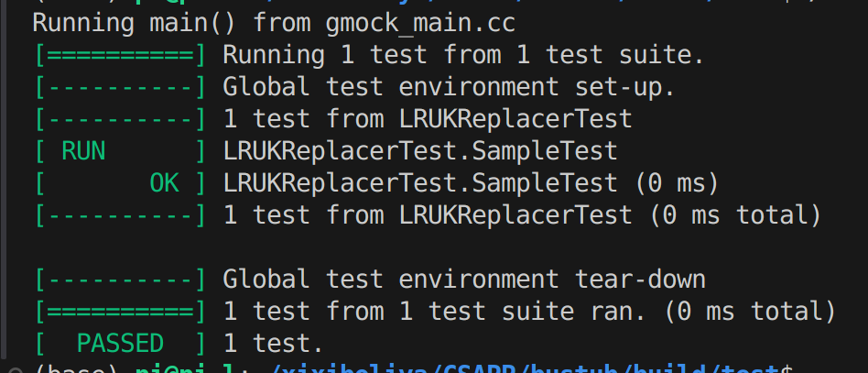Click 'Global test environment tear-down' line
This screenshot has width=868, height=373.
coord(464,279)
